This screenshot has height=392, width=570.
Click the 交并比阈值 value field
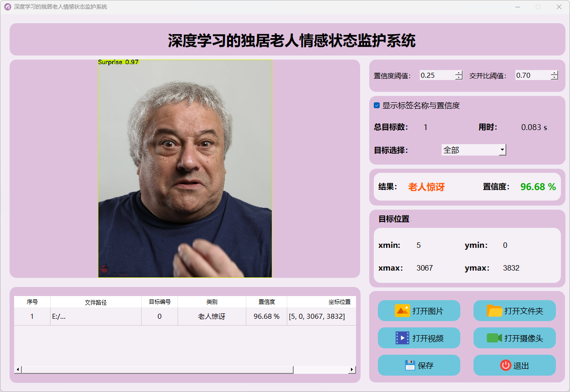pos(532,75)
